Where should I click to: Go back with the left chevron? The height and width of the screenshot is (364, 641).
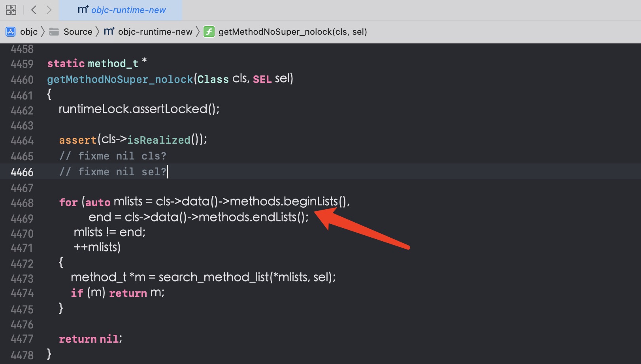coord(34,10)
